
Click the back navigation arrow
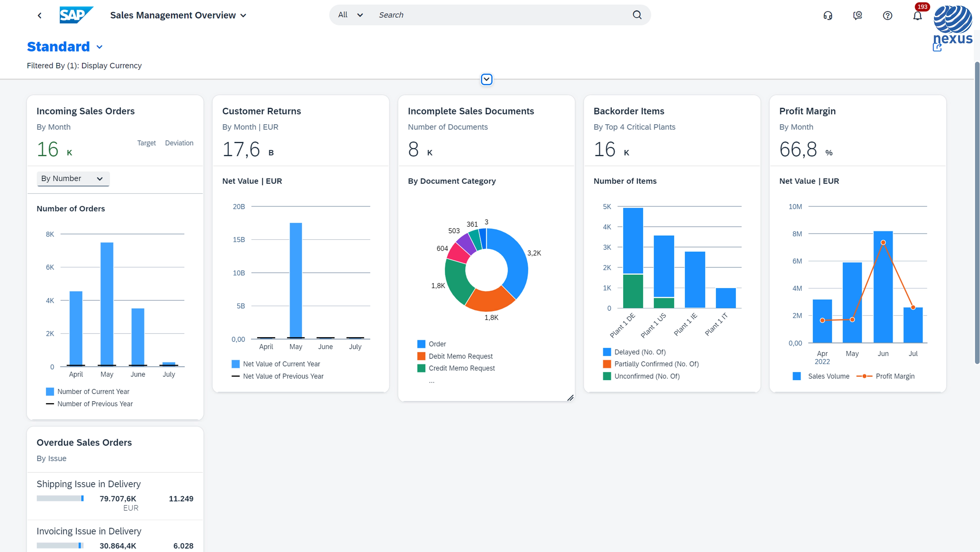39,15
